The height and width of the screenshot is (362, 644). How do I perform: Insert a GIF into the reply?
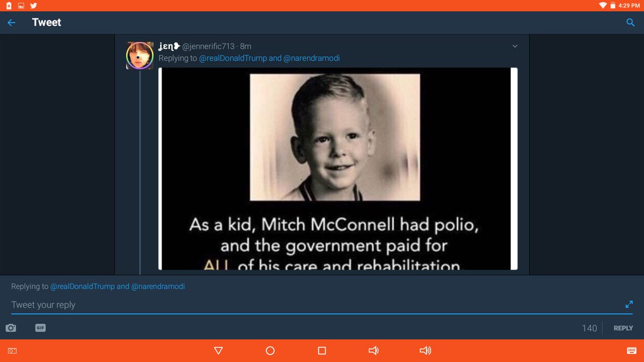(40, 328)
